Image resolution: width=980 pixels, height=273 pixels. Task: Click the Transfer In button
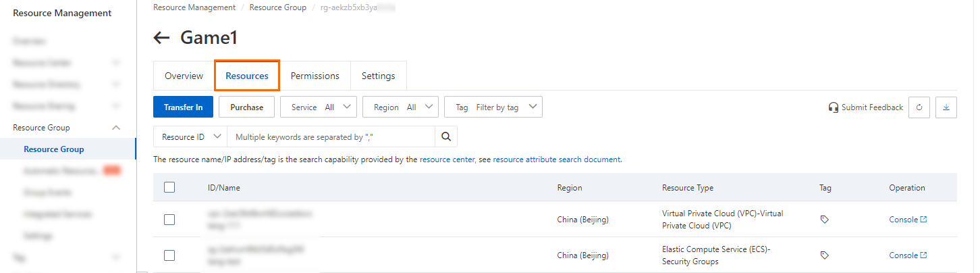point(184,107)
